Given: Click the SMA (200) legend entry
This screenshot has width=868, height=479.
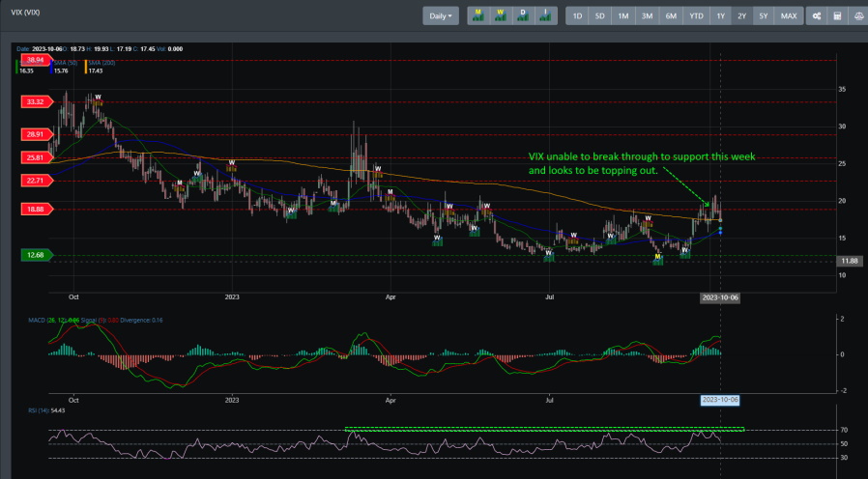Looking at the screenshot, I should point(101,67).
